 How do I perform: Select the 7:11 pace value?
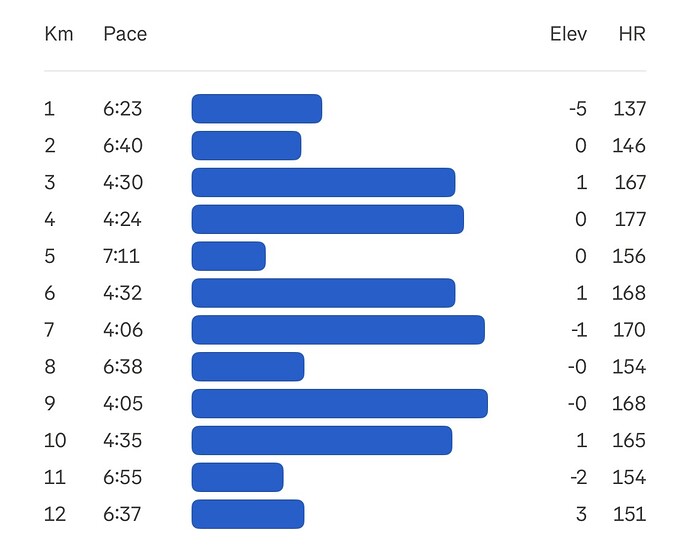[x=121, y=256]
